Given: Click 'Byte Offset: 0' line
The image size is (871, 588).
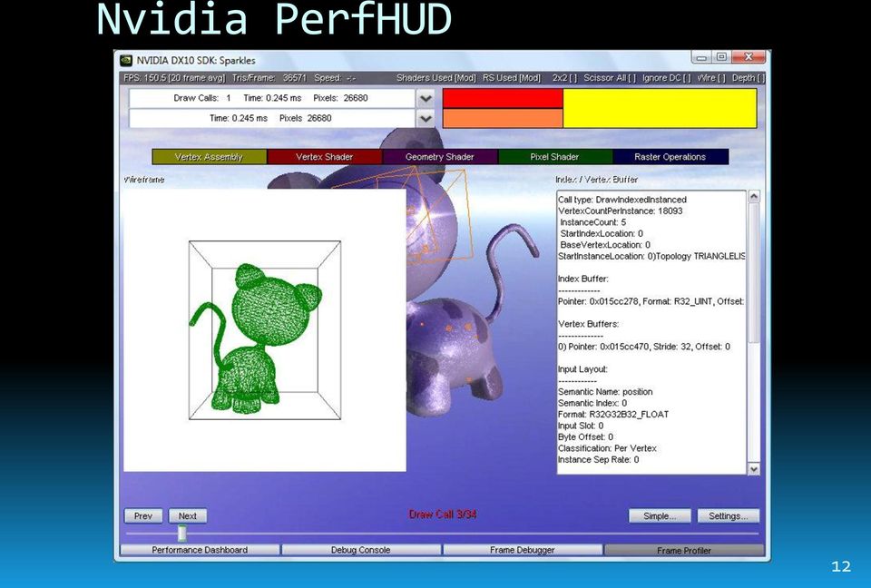Looking at the screenshot, I should (585, 436).
